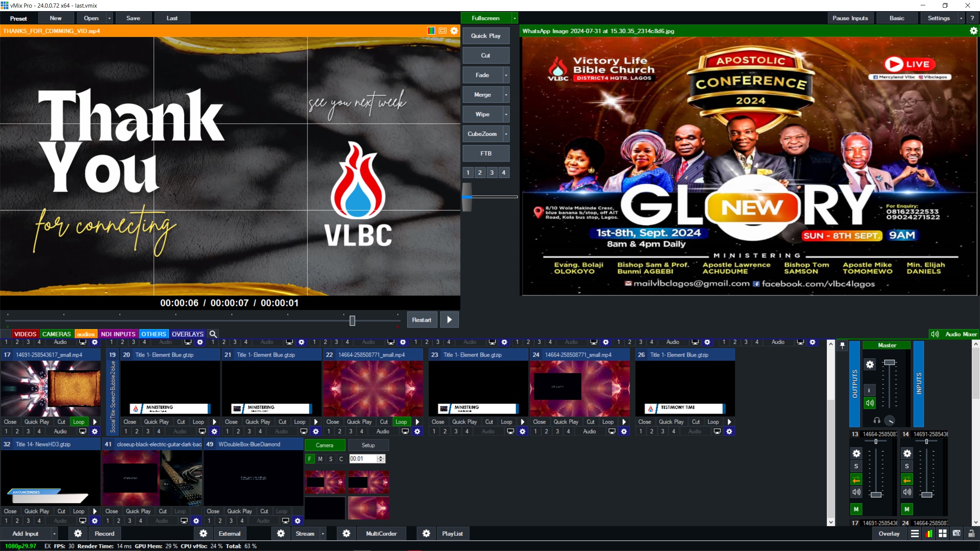Click the lock icon in bottom bar
980x551 pixels.
tap(971, 533)
